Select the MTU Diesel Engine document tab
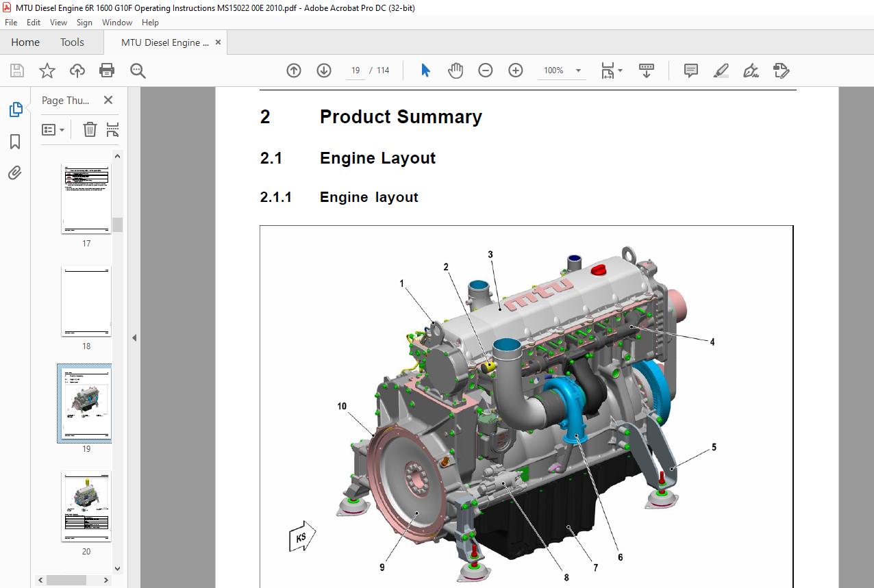The width and height of the screenshot is (874, 588). [x=165, y=42]
